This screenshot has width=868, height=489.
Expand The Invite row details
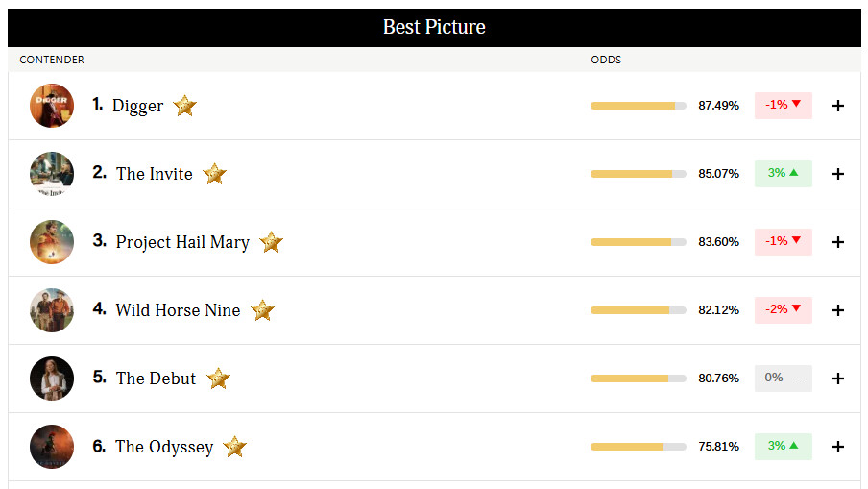[837, 174]
